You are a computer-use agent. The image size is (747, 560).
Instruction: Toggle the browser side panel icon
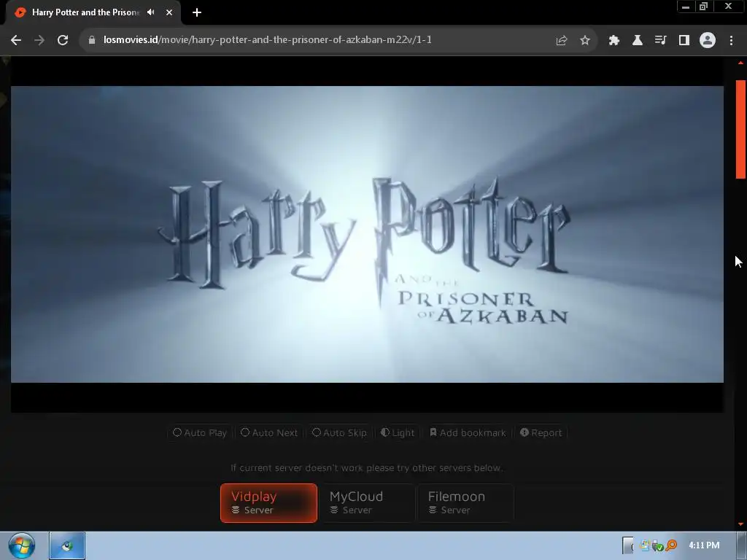point(684,41)
